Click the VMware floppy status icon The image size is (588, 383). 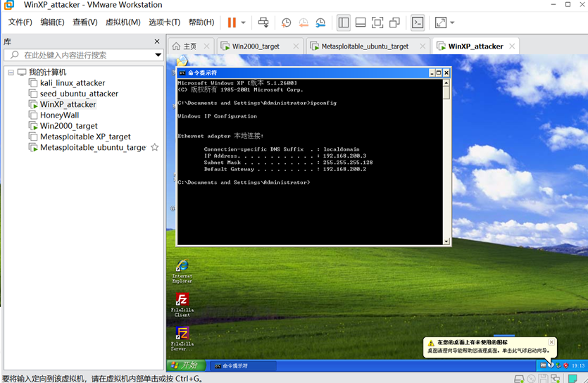[543, 379]
